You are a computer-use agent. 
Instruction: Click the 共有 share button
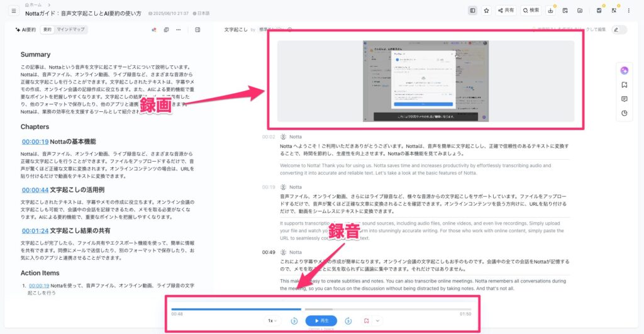(x=506, y=10)
